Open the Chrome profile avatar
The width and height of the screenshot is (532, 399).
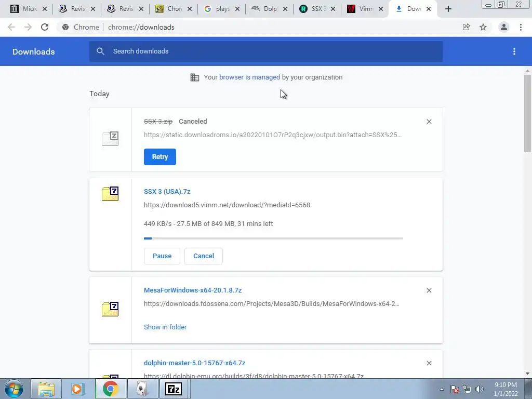point(504,27)
